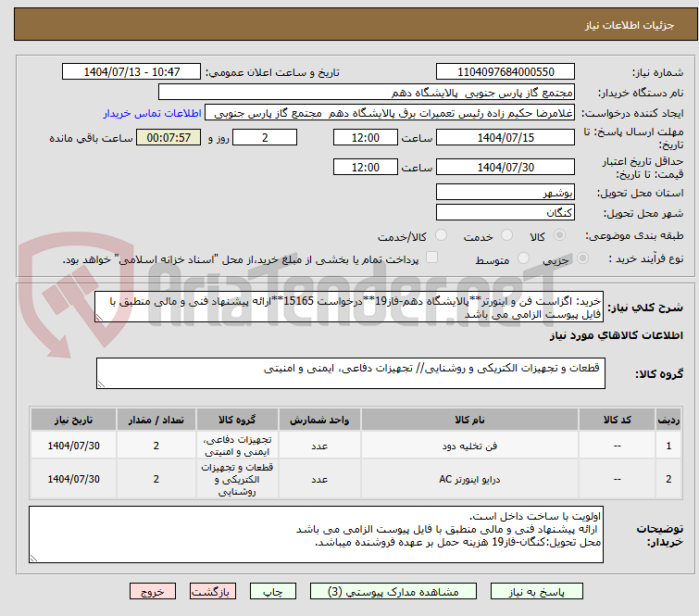The height and width of the screenshot is (616, 699).
Task: Click the شرح کلی نیاز text area
Action: click(x=349, y=307)
